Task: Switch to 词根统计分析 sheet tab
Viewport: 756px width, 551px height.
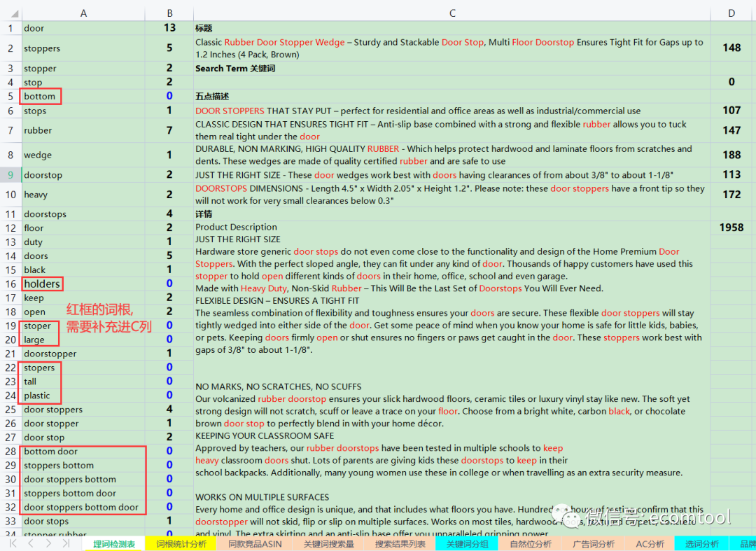Action: tap(182, 544)
